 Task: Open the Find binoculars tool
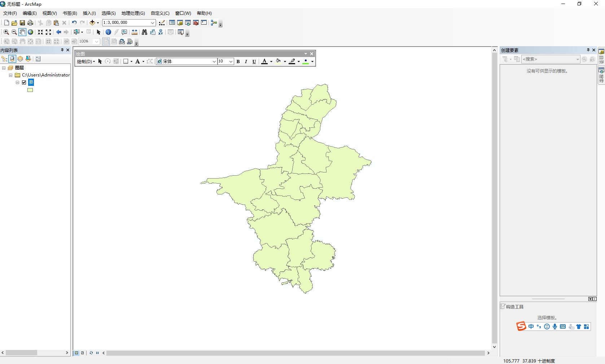(144, 32)
